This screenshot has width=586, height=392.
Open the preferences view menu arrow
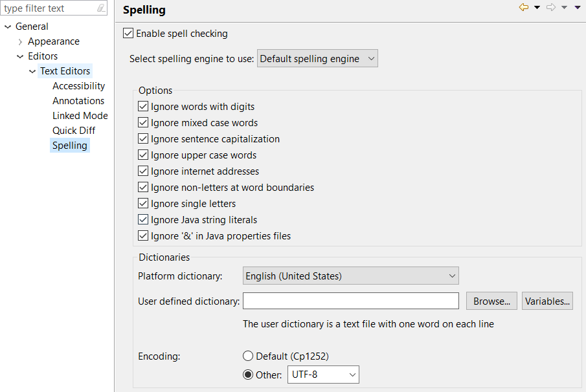click(x=578, y=8)
